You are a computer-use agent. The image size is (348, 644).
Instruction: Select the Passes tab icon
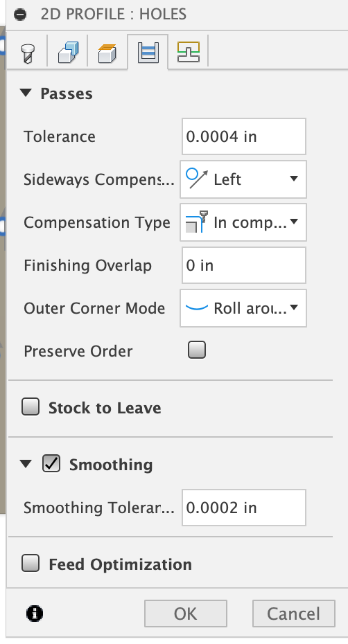click(148, 53)
